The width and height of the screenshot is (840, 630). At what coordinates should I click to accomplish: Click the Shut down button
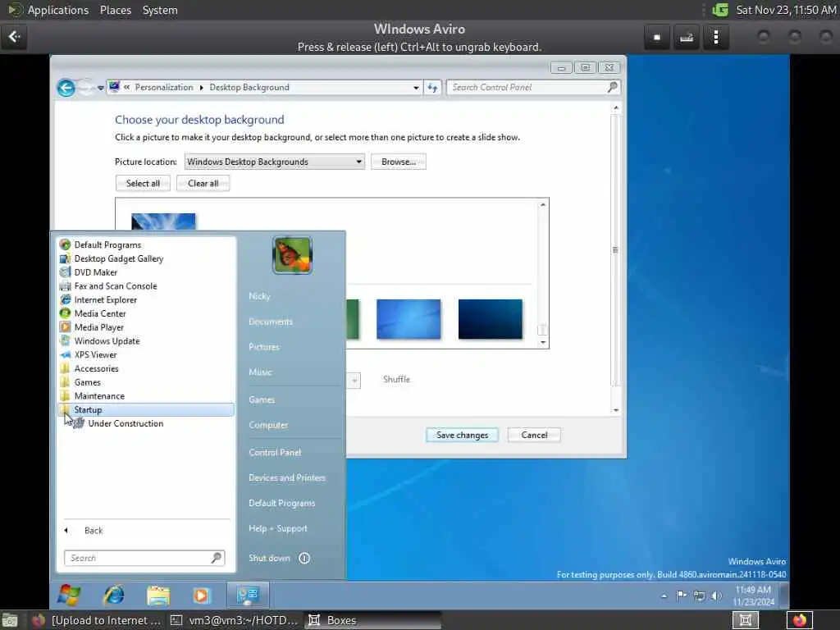(269, 558)
